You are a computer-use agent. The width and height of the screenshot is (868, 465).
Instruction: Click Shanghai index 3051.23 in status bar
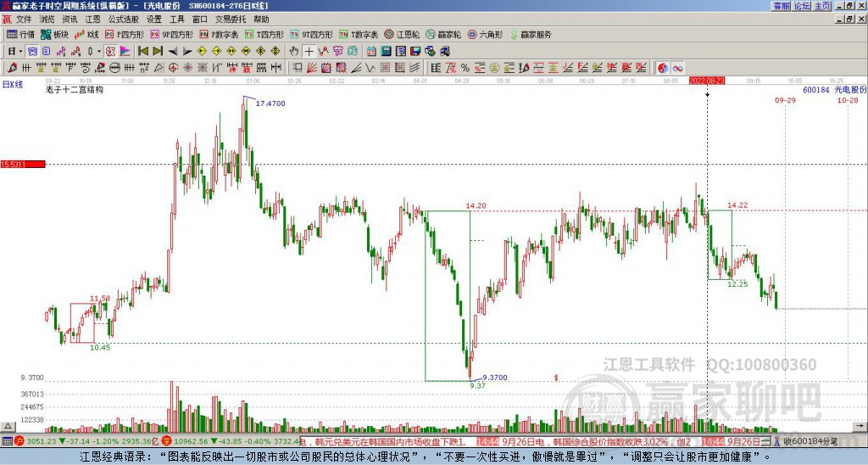click(x=42, y=441)
